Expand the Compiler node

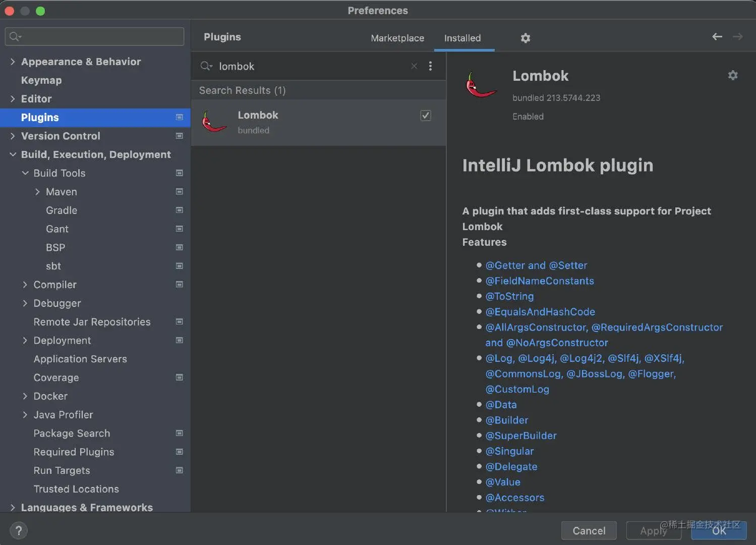coord(25,285)
